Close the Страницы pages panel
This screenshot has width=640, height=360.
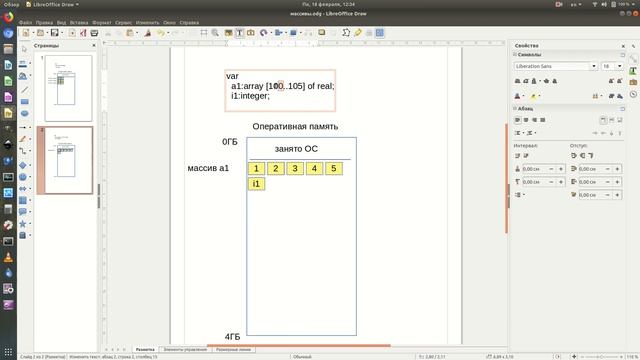(94, 46)
